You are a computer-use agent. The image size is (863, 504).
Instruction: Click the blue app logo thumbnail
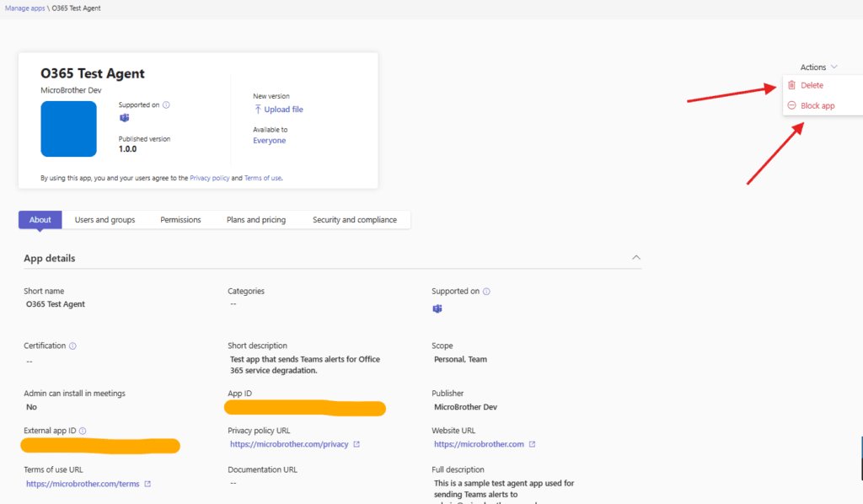click(68, 129)
